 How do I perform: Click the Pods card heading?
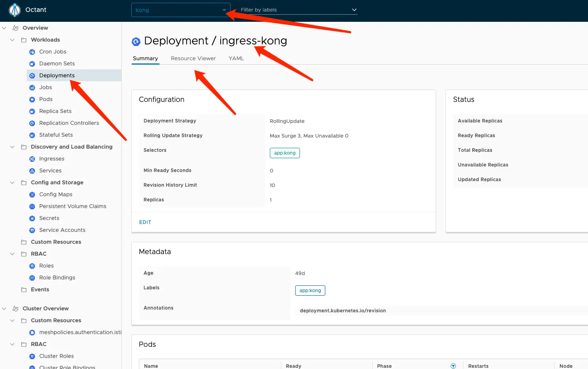pos(147,344)
